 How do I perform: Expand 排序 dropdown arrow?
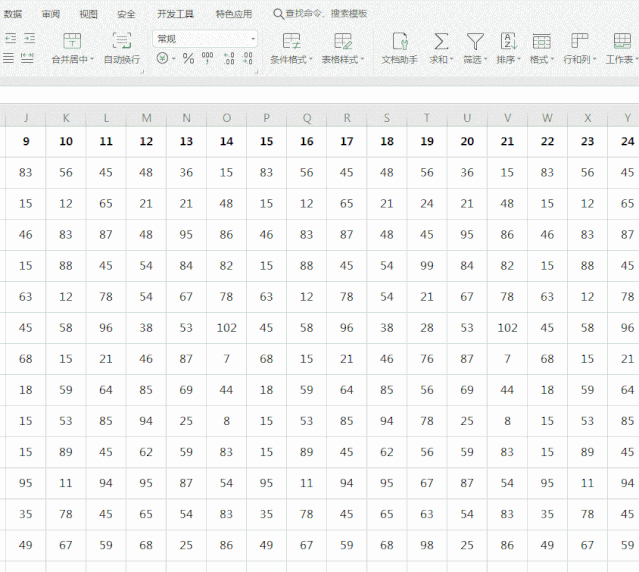pyautogui.click(x=519, y=59)
